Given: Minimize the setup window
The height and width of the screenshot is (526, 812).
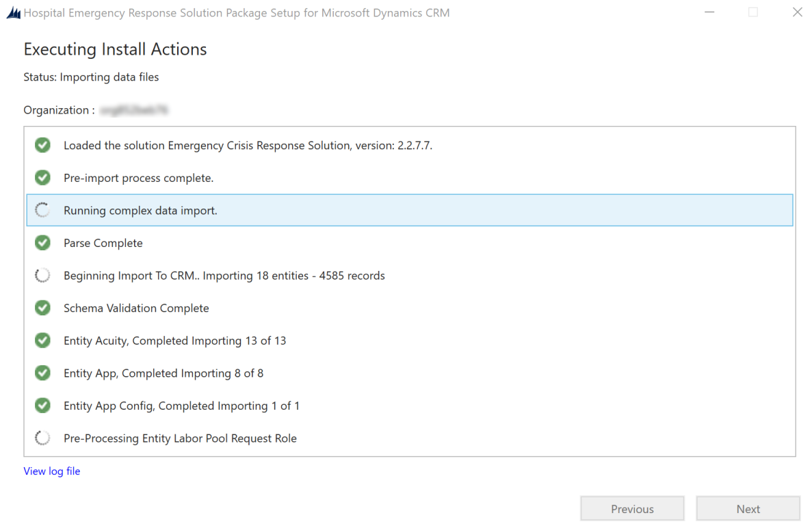Looking at the screenshot, I should pyautogui.click(x=709, y=12).
